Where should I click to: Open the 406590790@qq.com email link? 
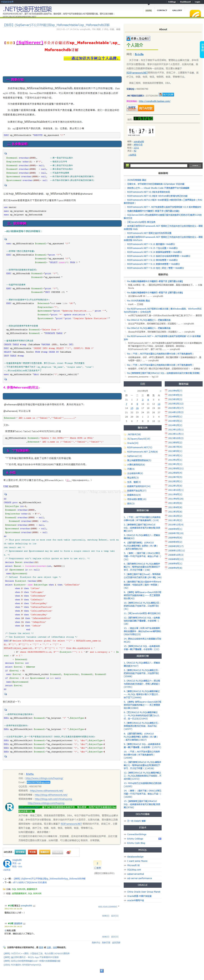point(38,782)
